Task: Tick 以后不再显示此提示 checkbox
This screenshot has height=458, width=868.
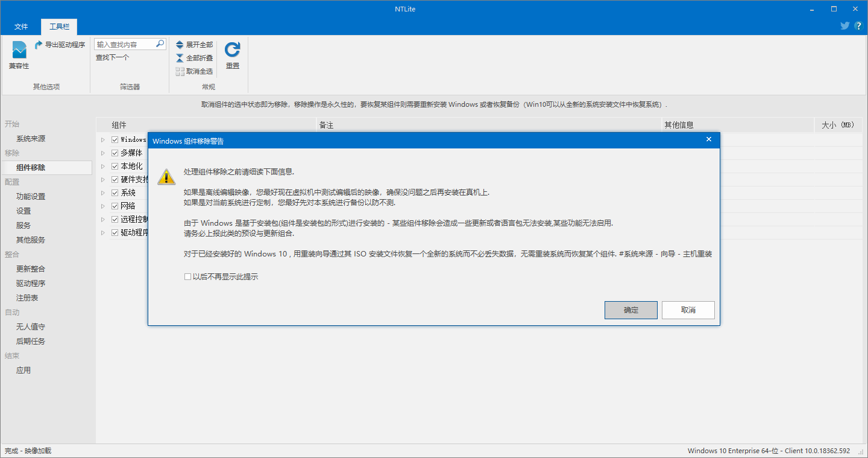Action: 187,277
